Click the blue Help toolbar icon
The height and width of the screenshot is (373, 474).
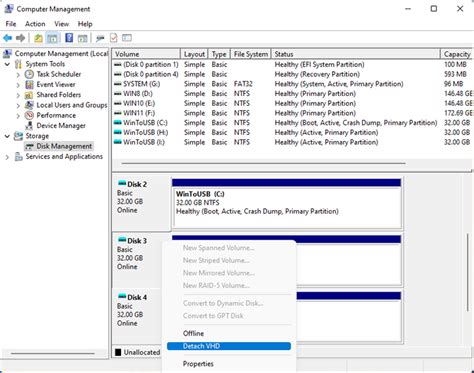[x=69, y=38]
